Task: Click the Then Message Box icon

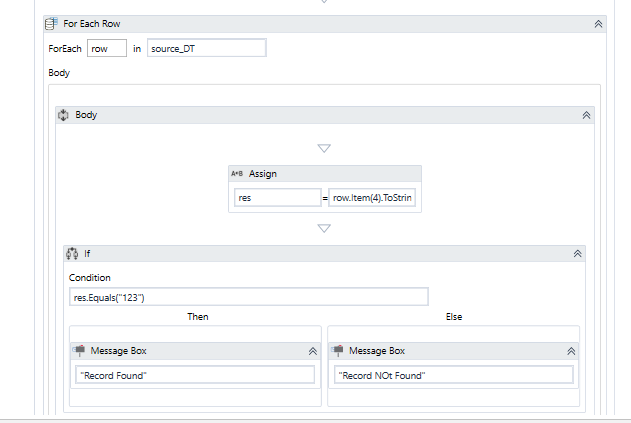Action: (79, 351)
